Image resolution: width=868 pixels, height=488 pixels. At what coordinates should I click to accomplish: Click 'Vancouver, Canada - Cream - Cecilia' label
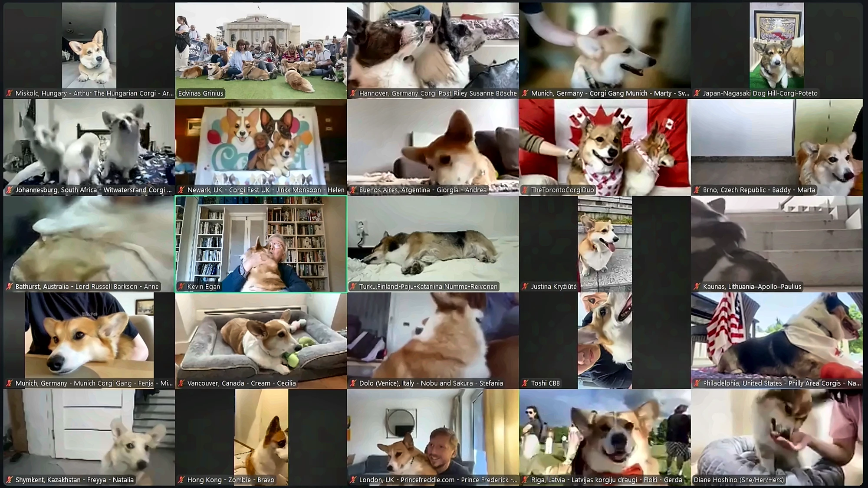[242, 383]
